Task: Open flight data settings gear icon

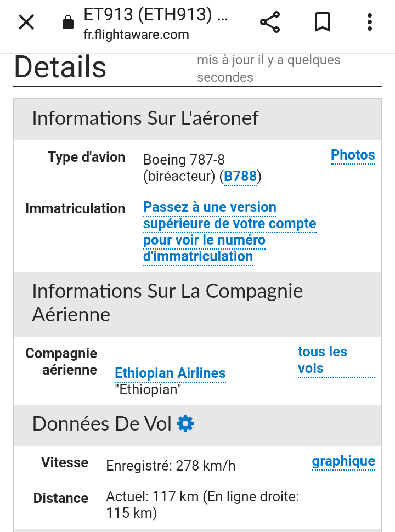Action: tap(185, 424)
